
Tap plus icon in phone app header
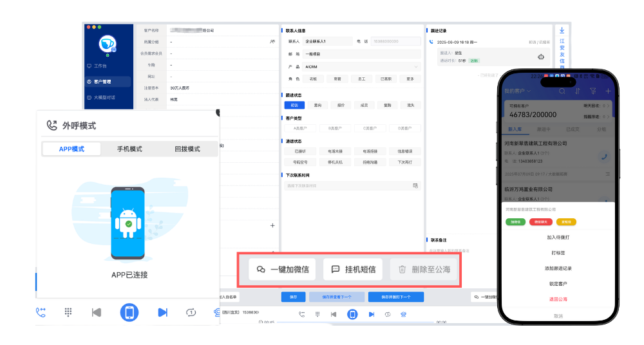(x=608, y=91)
